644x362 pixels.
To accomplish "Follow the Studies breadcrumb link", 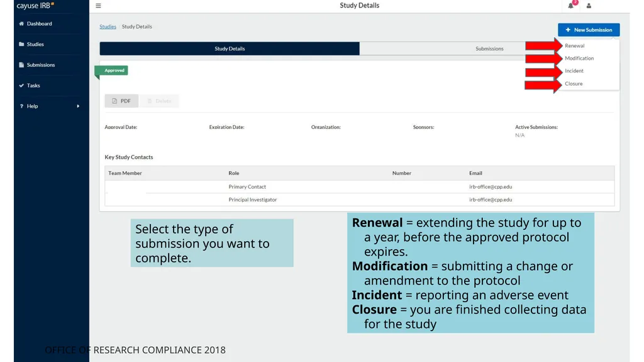I will click(x=108, y=26).
